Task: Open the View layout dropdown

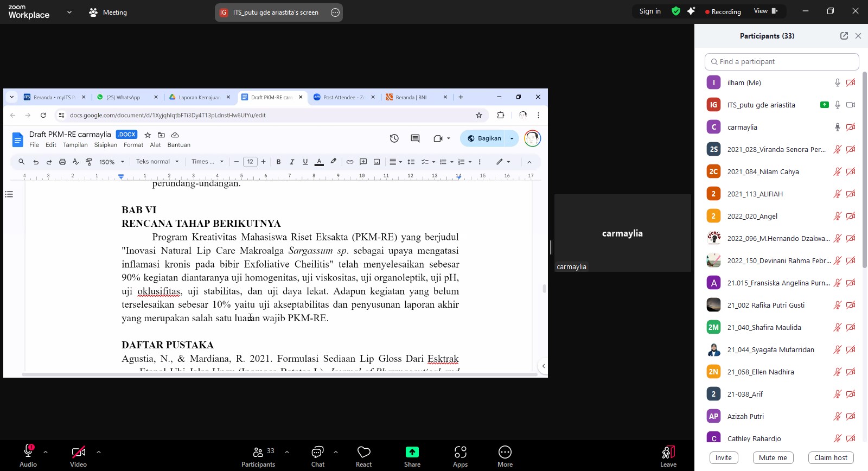Action: [x=765, y=11]
